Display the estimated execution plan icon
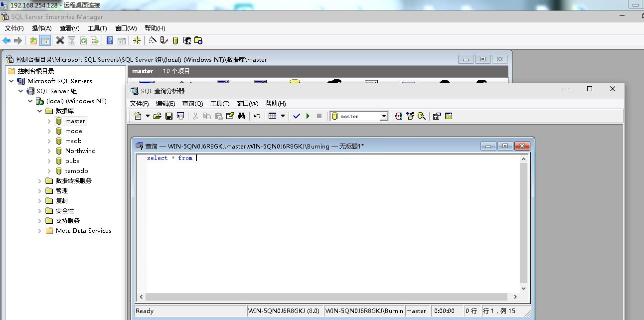 pos(399,116)
